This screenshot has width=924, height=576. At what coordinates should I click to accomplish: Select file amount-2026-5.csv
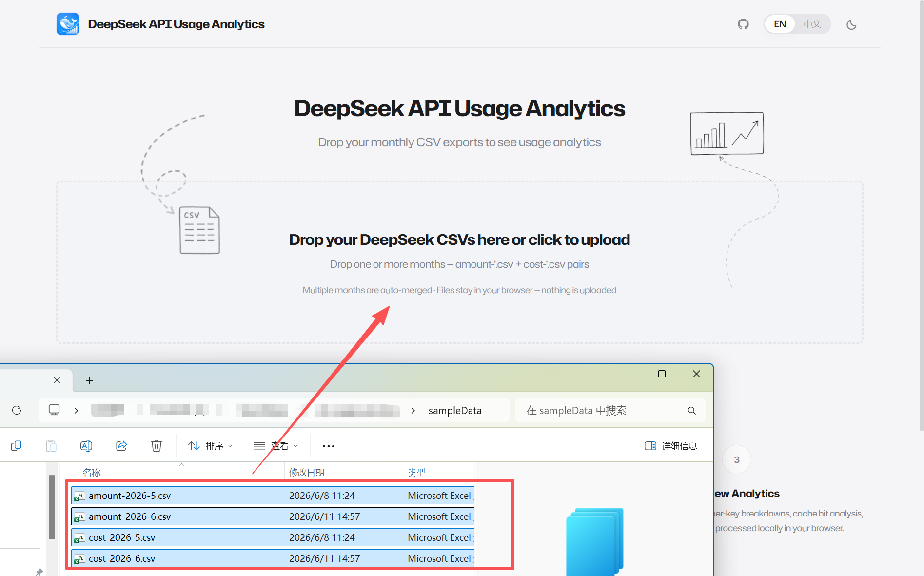click(273, 495)
